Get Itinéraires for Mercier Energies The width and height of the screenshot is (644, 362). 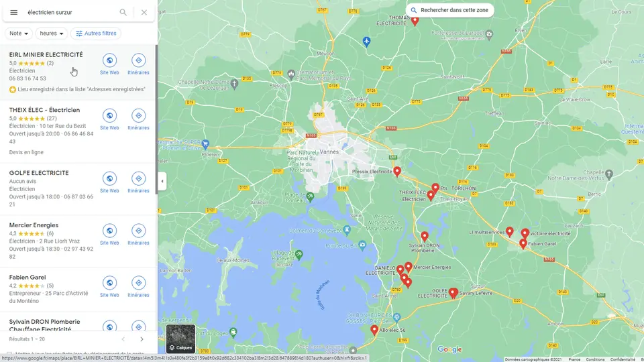point(138,235)
